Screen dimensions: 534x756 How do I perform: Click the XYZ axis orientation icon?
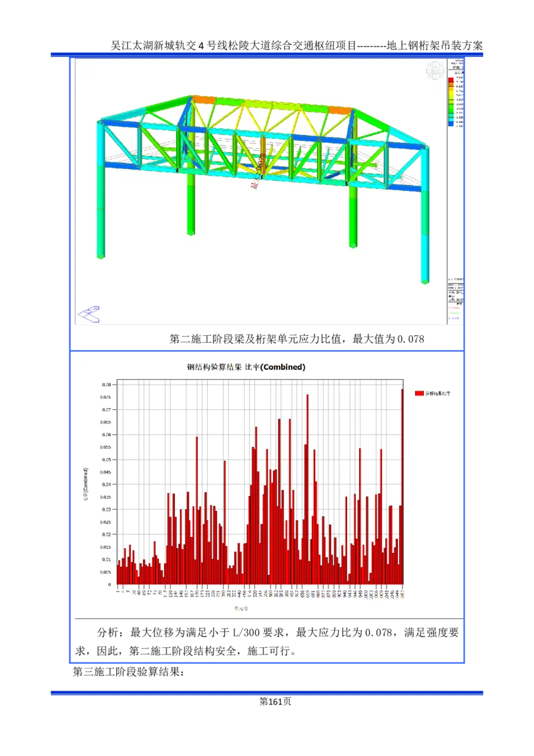(89, 313)
